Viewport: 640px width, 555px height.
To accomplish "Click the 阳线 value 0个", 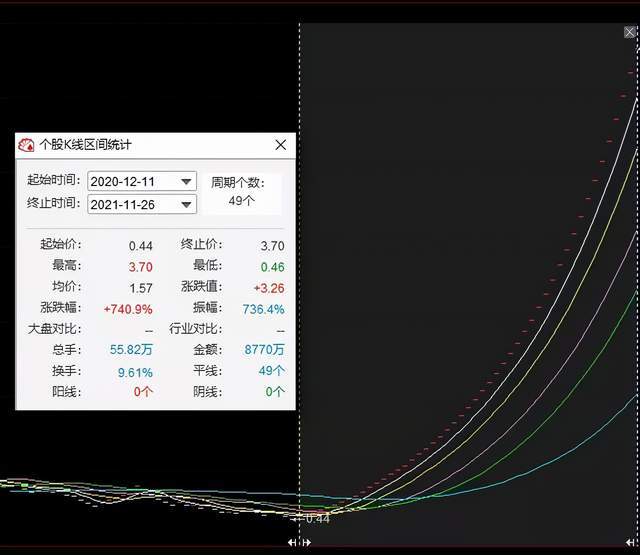I will tap(143, 392).
